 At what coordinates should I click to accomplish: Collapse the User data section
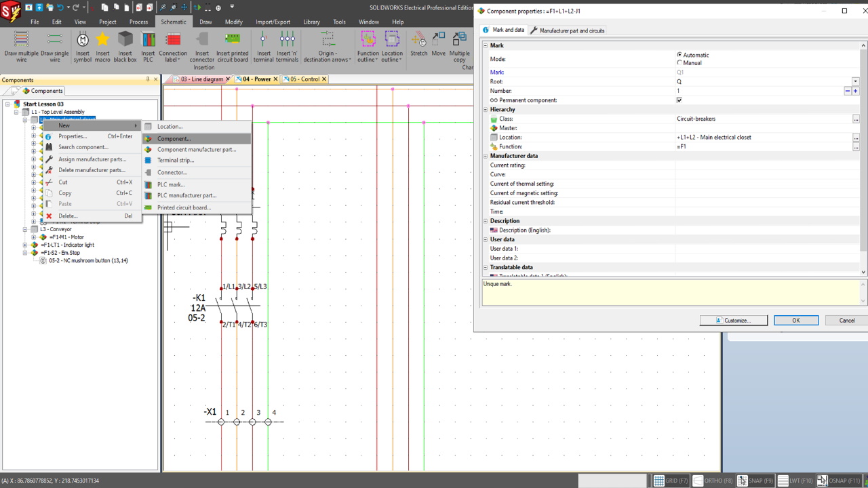point(486,239)
